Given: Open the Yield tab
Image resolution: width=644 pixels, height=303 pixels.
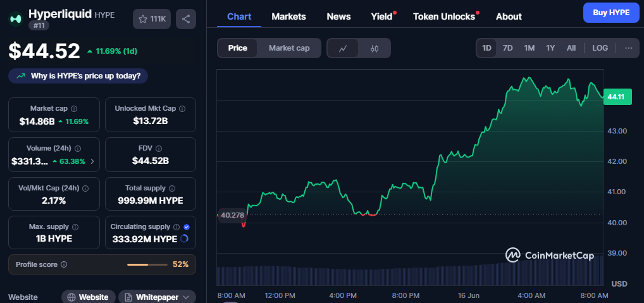Looking at the screenshot, I should pyautogui.click(x=382, y=16).
